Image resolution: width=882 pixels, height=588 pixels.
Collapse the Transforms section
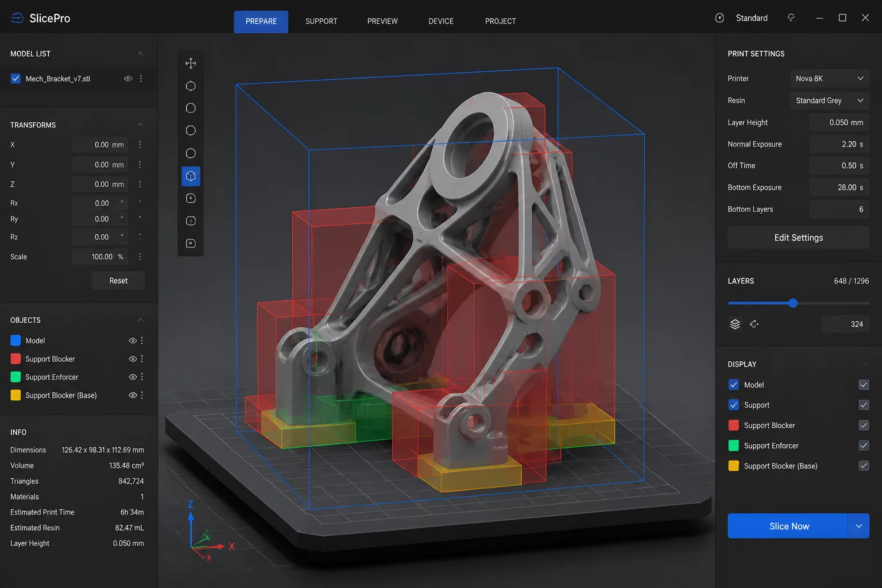[x=141, y=125]
